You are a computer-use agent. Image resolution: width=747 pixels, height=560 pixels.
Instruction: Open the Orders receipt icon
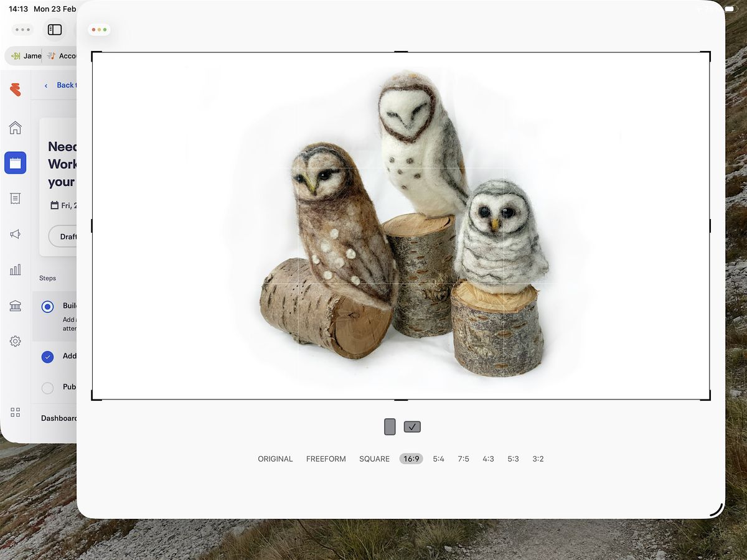16,198
